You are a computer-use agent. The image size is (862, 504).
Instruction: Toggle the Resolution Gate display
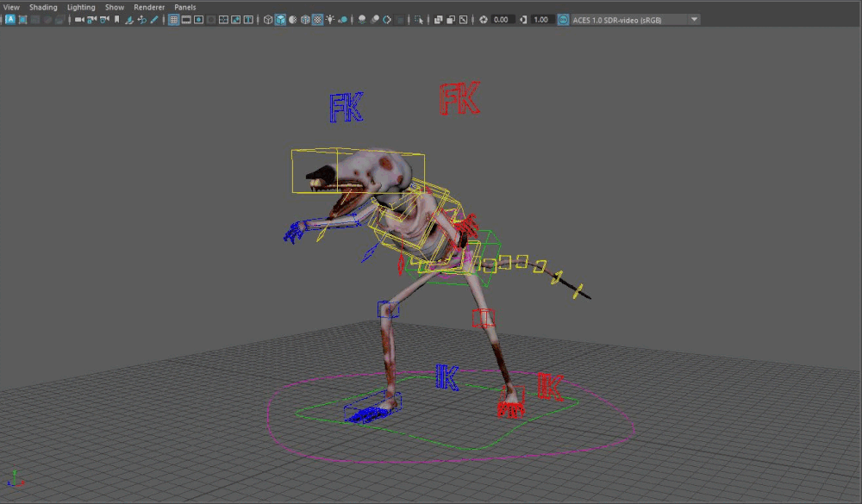198,20
